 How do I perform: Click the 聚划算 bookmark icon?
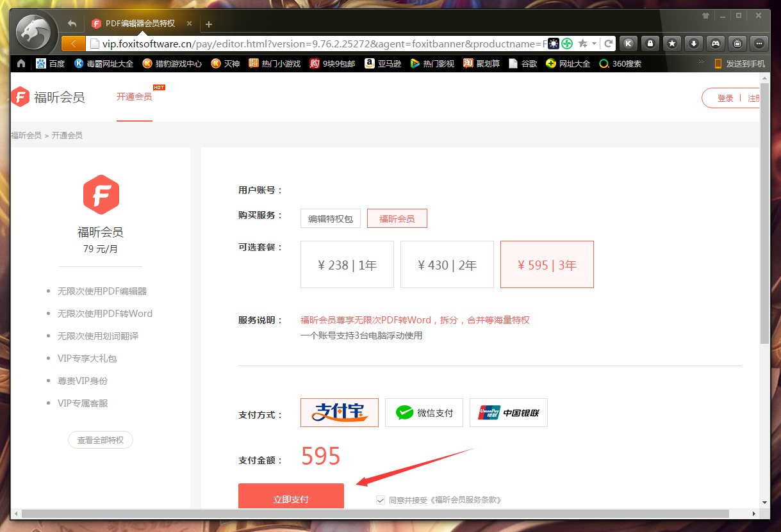click(468, 63)
